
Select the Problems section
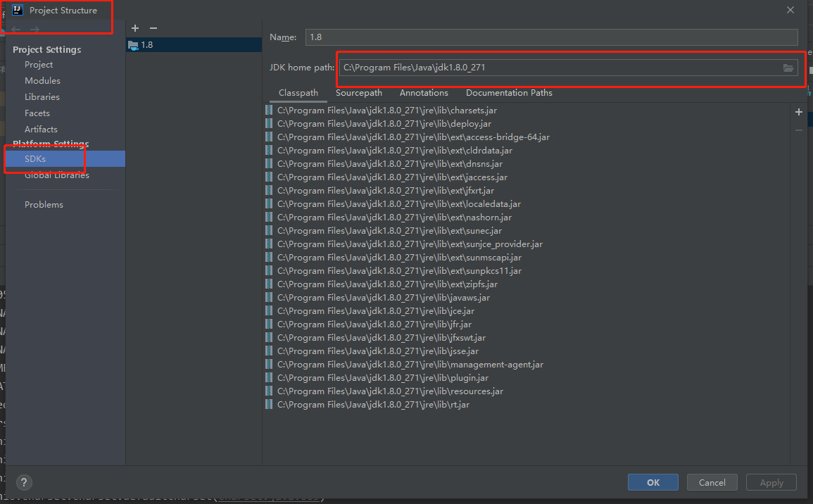coord(44,204)
